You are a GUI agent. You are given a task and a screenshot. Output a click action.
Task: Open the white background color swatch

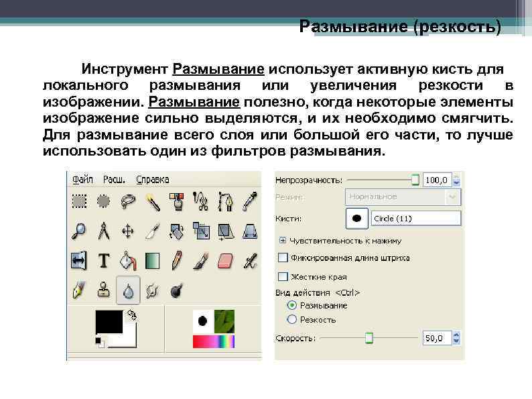(x=129, y=339)
